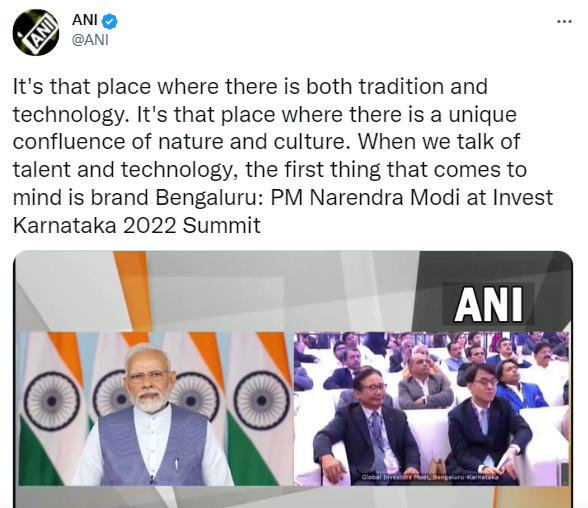Click the ANI watermark logo in the video
This screenshot has width=588, height=508.
click(488, 304)
